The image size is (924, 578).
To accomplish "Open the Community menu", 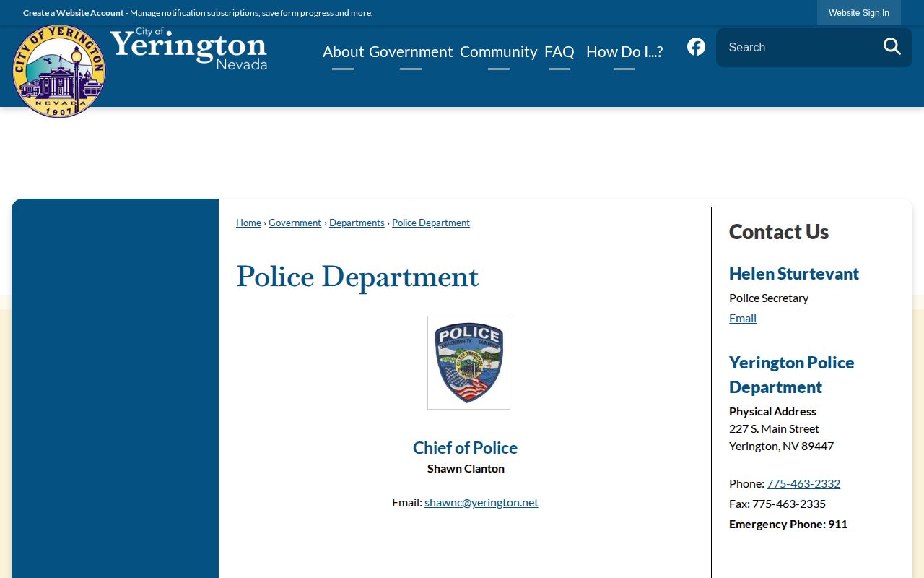I will pos(499,51).
